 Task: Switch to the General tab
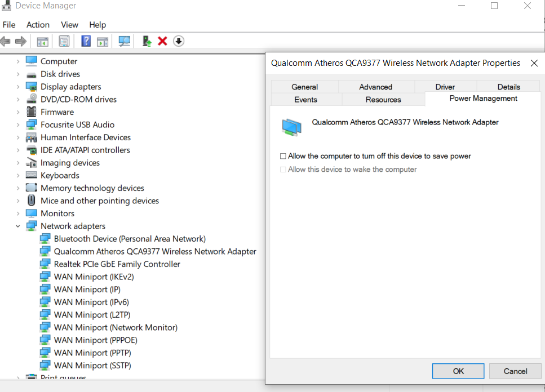pos(304,87)
